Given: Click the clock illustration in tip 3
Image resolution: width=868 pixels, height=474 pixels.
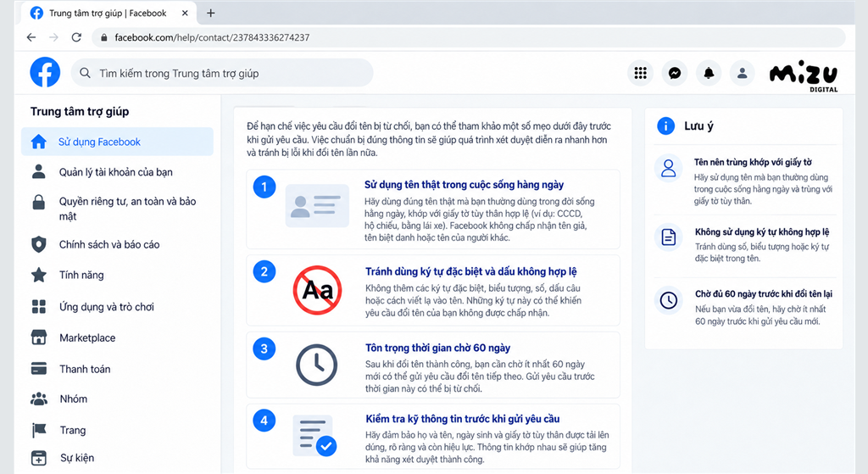Looking at the screenshot, I should pos(317,365).
